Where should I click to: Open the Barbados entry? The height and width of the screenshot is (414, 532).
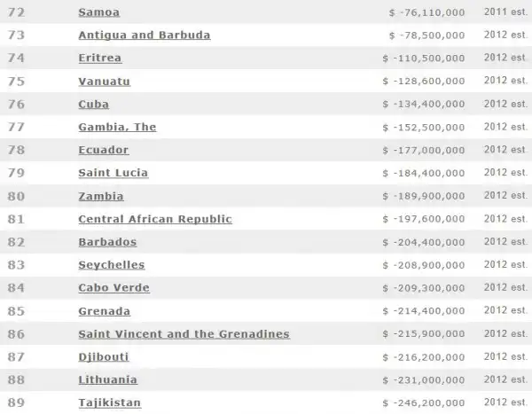click(x=106, y=242)
